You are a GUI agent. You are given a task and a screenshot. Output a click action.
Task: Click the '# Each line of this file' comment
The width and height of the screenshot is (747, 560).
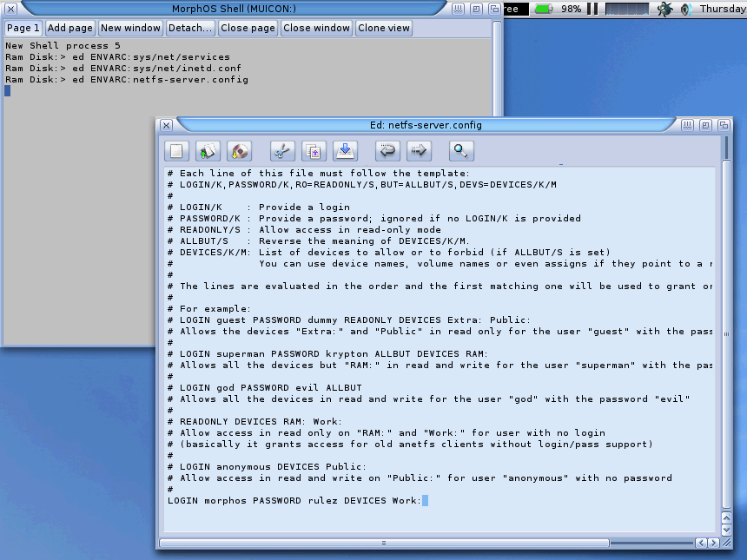319,174
